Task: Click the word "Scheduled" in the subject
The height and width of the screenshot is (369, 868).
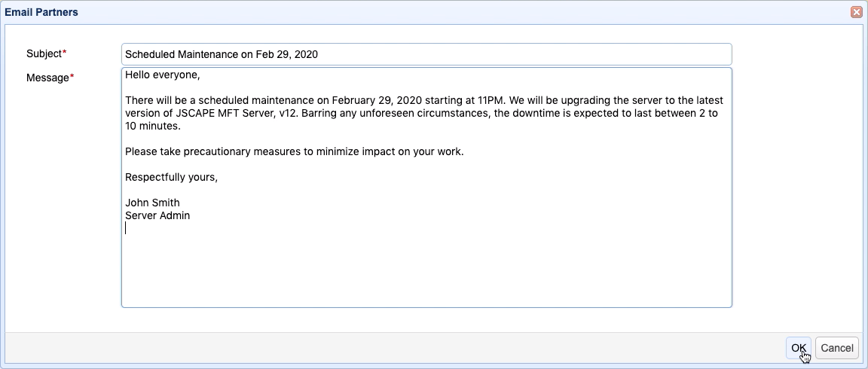Action: click(x=150, y=54)
